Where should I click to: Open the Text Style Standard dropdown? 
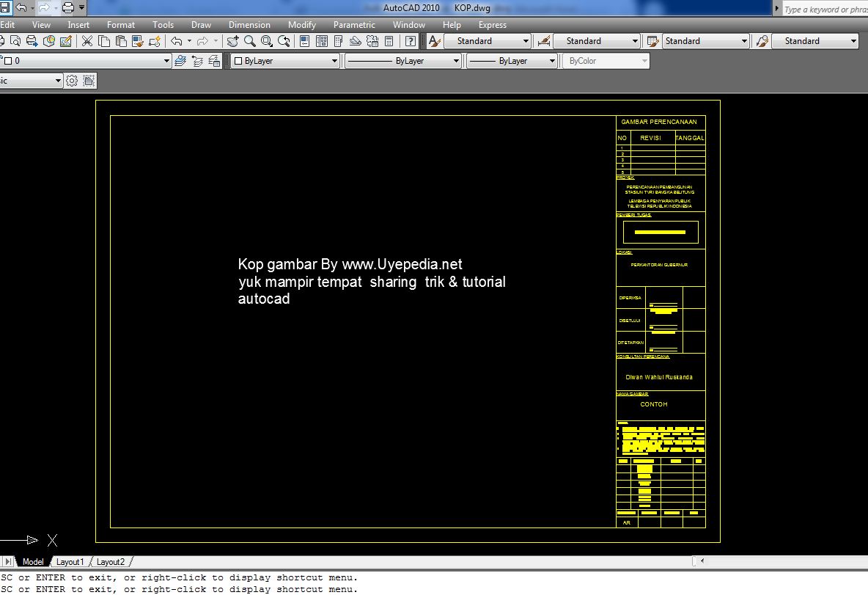488,41
